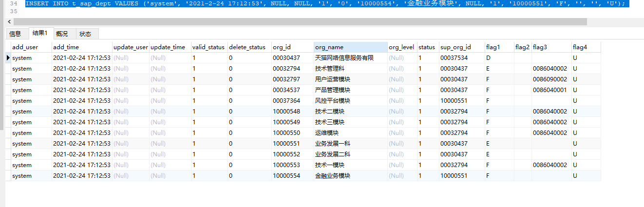Select the flag3 cell 0086090002
Viewport: 644px width, 207px height.
coord(551,79)
